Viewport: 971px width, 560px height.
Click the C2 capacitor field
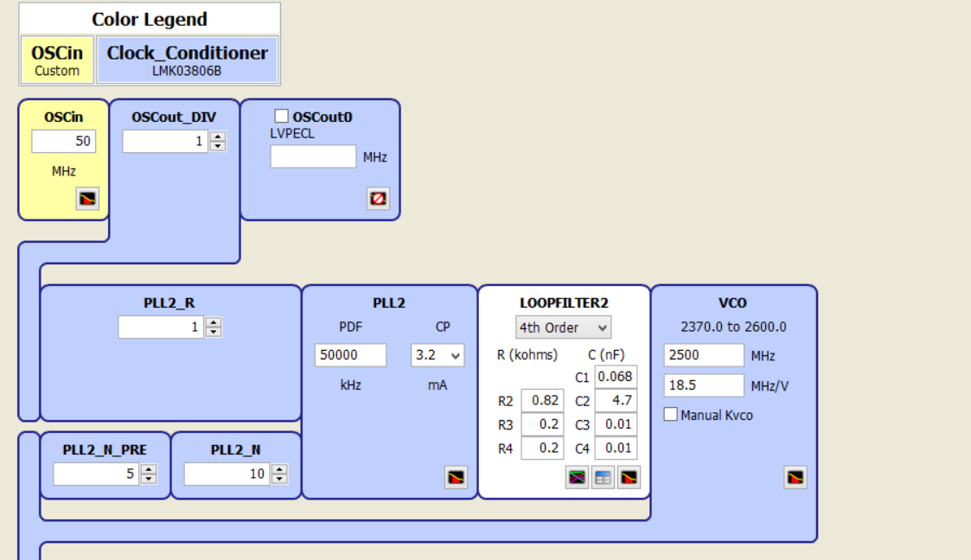616,400
